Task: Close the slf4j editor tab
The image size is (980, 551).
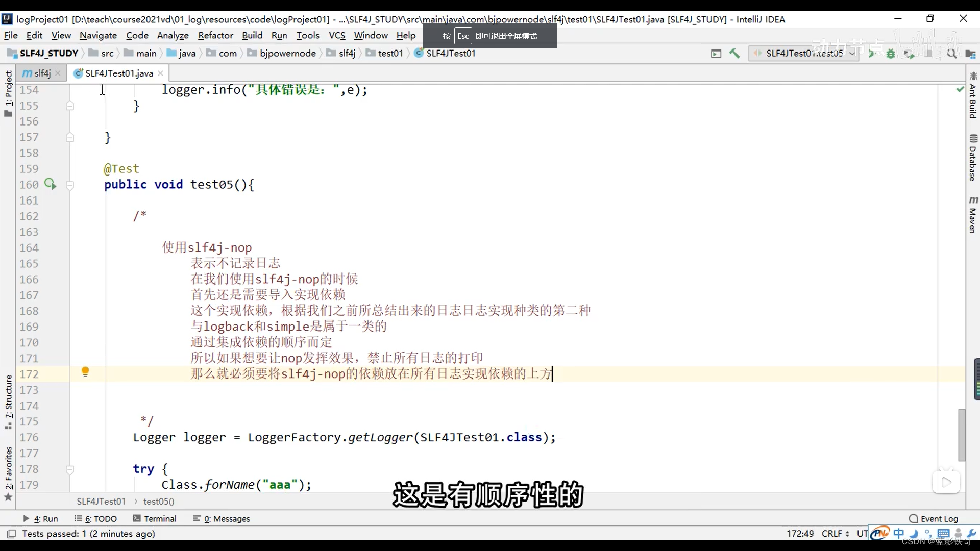Action: (58, 73)
